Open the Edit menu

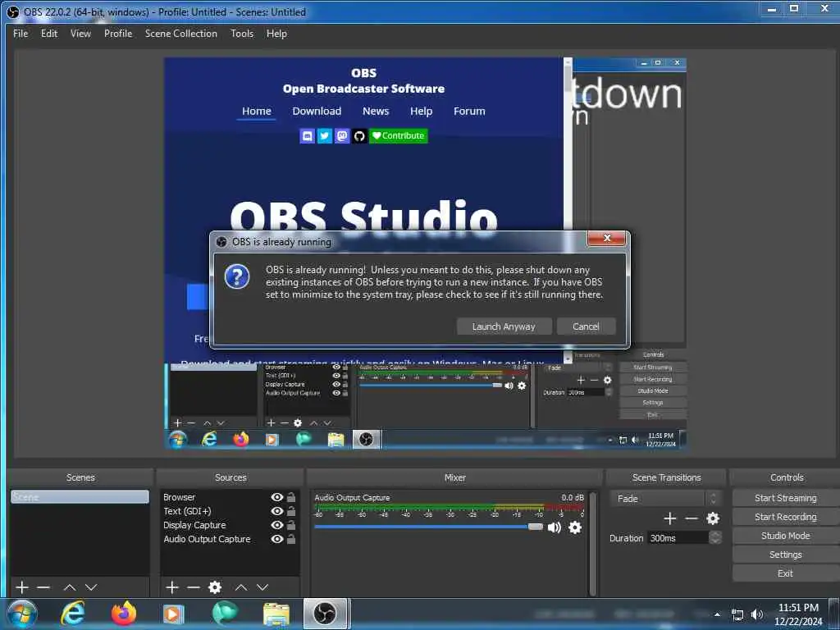[49, 33]
